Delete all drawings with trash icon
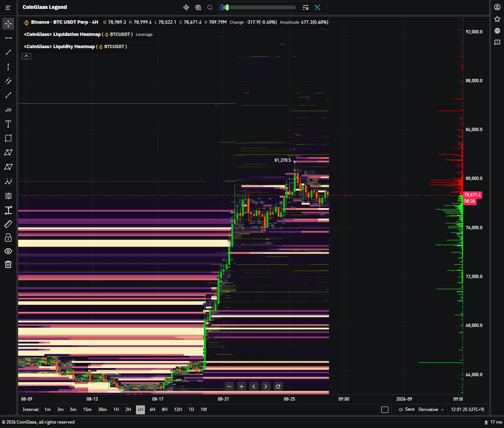504x428 pixels. [x=8, y=264]
